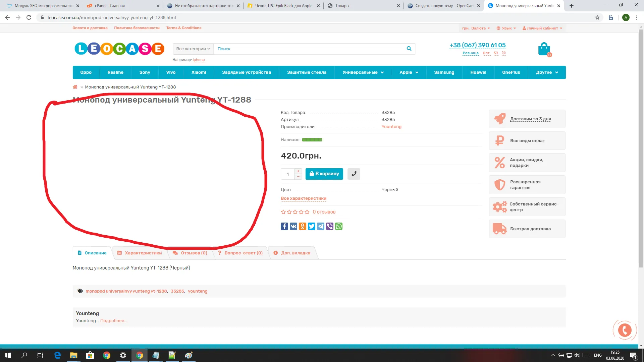Go back in browser history
This screenshot has width=644, height=362.
coord(7,17)
